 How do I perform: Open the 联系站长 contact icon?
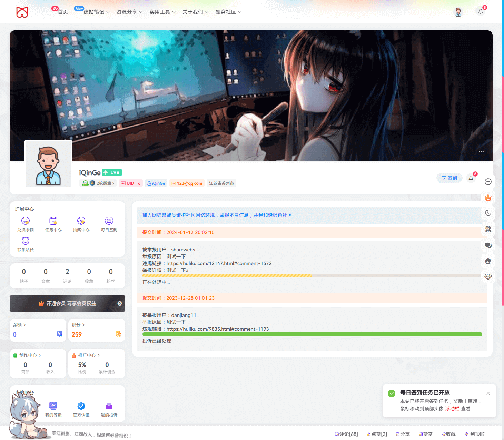click(26, 241)
